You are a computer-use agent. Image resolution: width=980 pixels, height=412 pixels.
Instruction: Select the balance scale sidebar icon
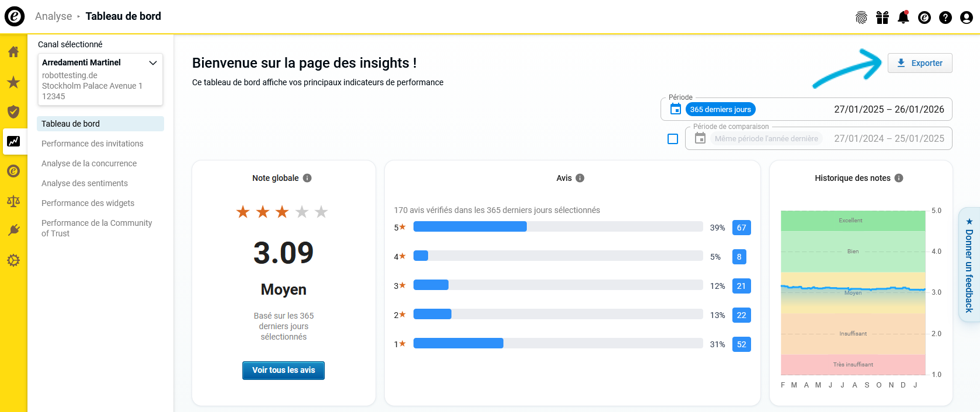(x=13, y=201)
